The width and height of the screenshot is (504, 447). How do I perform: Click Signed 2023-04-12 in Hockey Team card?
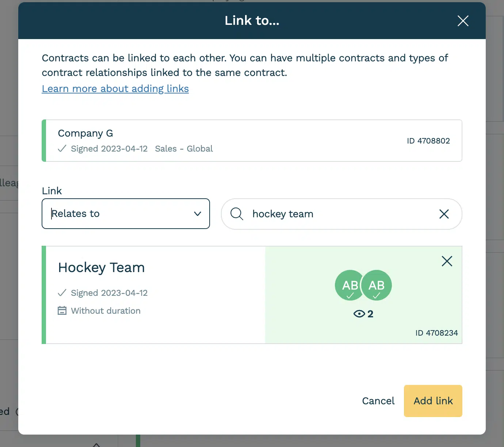109,293
